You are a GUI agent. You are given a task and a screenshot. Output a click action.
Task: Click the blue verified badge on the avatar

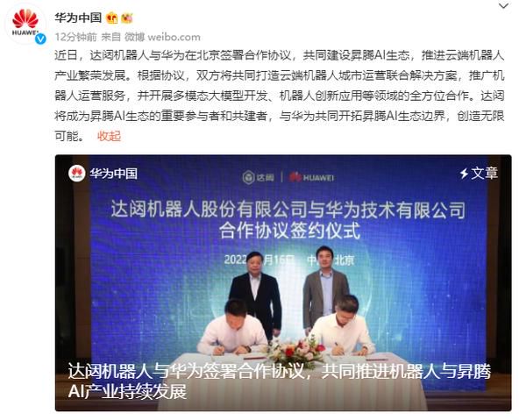pos(40,39)
